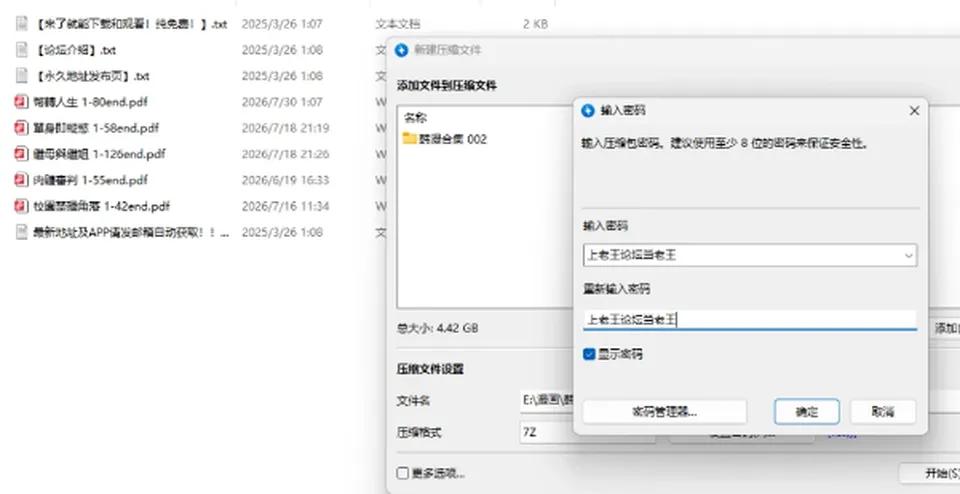The height and width of the screenshot is (494, 960).
Task: Click the app icon in the 新建压缩文件 title bar
Action: click(x=402, y=50)
